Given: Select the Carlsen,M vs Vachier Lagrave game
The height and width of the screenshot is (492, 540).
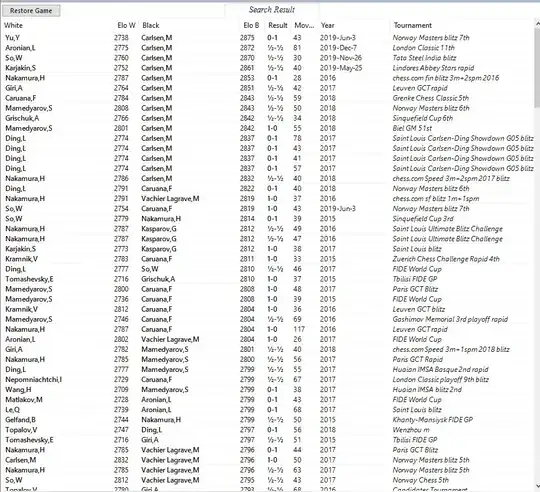Looking at the screenshot, I should (267, 460).
